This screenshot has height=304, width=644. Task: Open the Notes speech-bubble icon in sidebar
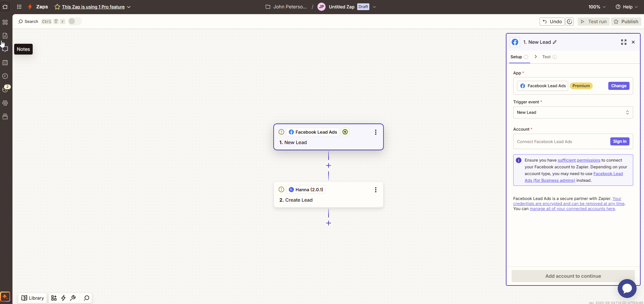pyautogui.click(x=5, y=49)
